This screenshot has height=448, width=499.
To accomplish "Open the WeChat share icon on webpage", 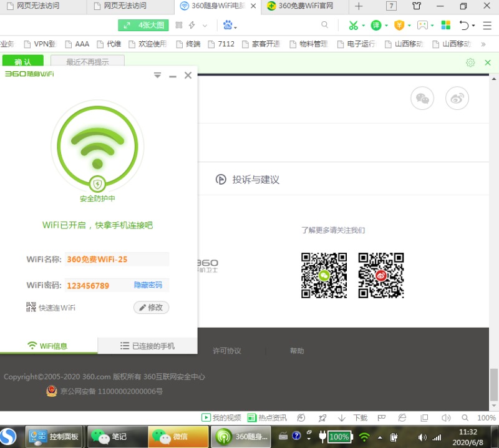I will coord(422,99).
